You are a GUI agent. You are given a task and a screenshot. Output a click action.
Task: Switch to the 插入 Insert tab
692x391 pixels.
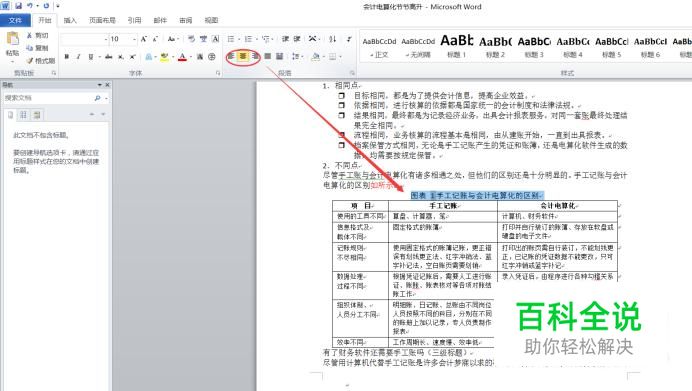click(x=70, y=20)
